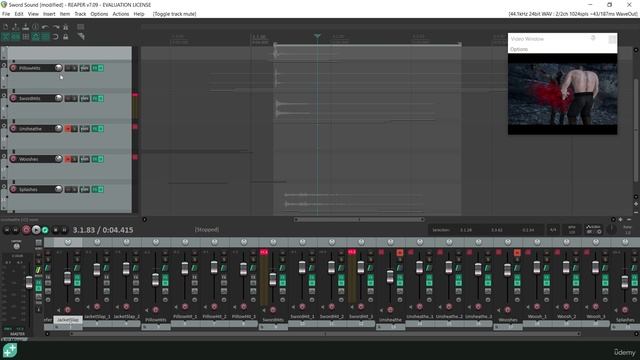Open the Edit menu
The width and height of the screenshot is (640, 360).
click(19, 14)
